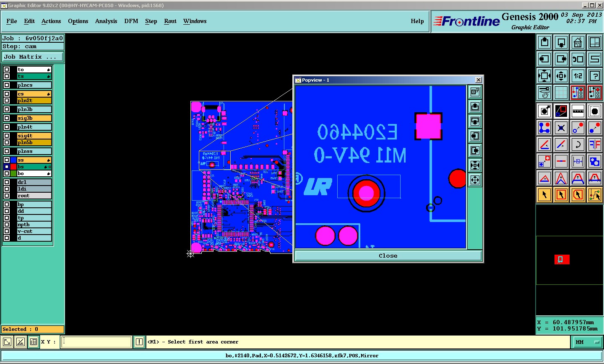Click the top icon in Popview sidebar
604x364 pixels.
pyautogui.click(x=475, y=92)
